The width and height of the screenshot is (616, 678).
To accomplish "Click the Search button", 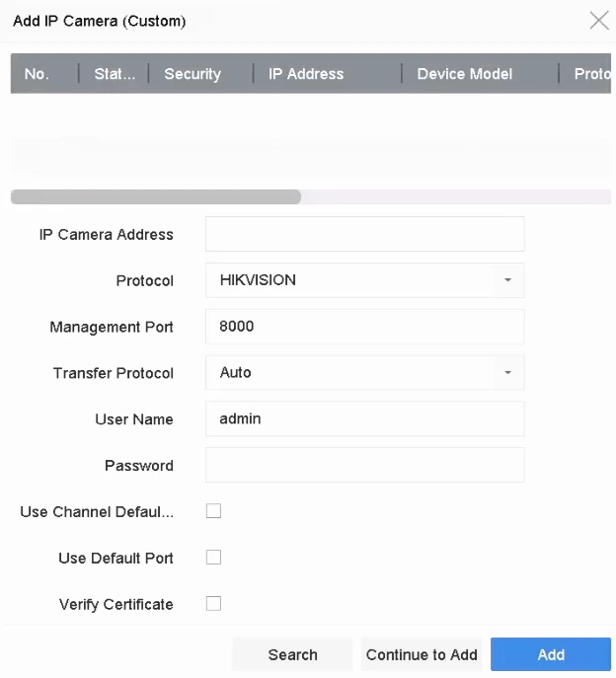I will (x=293, y=654).
